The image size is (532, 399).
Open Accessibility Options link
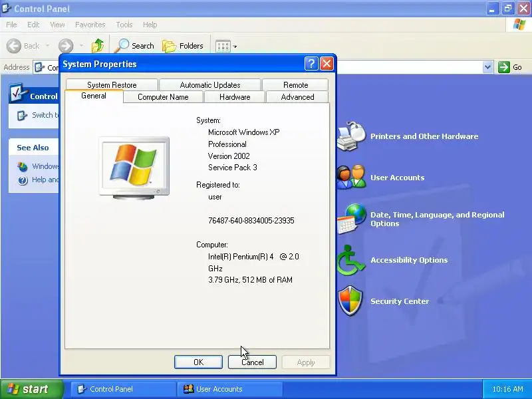point(409,260)
